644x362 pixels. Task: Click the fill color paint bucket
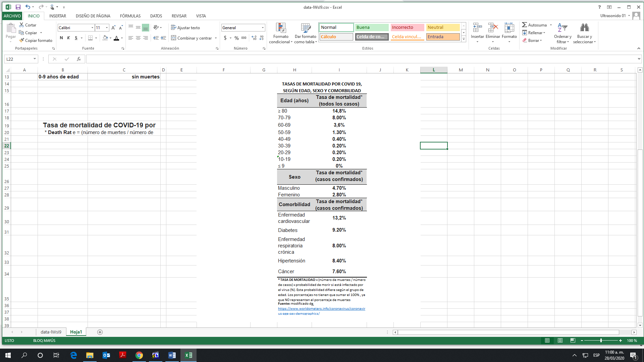[x=105, y=38]
